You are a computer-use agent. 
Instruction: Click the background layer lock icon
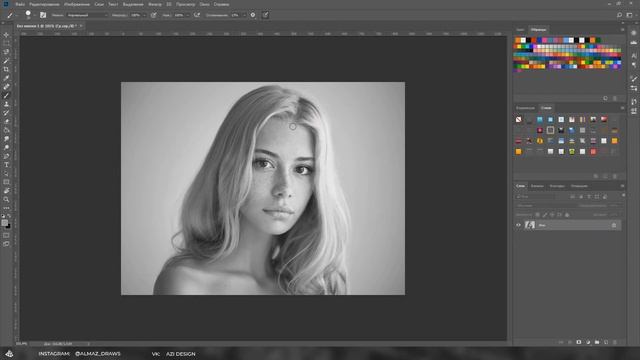(613, 225)
